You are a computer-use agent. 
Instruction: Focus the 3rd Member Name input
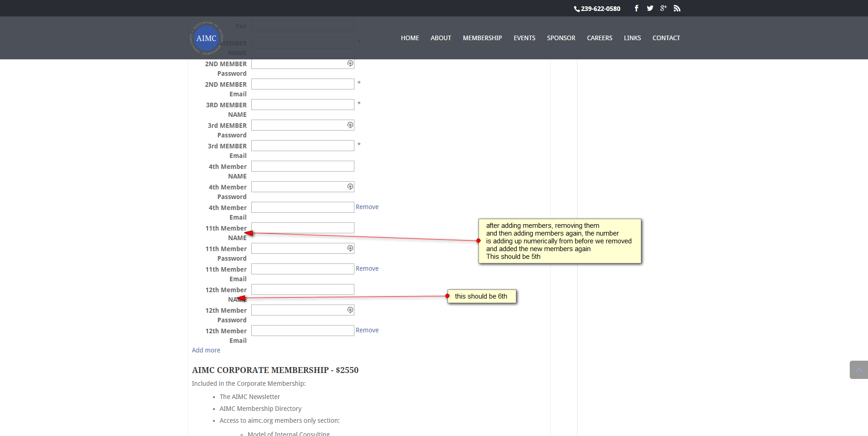pyautogui.click(x=303, y=105)
